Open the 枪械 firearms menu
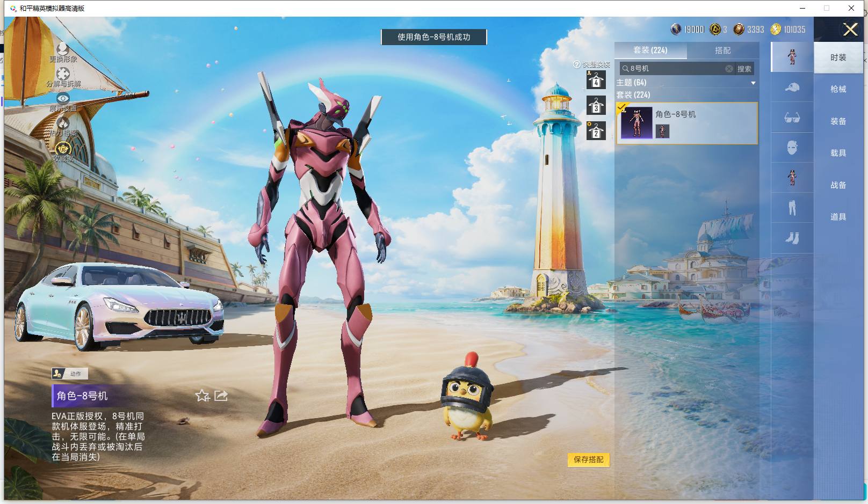 838,89
